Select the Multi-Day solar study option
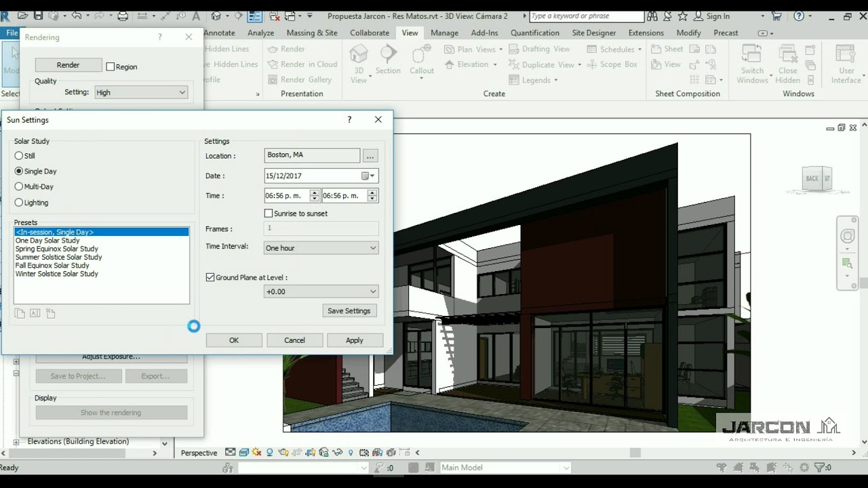The width and height of the screenshot is (868, 488). (19, 186)
